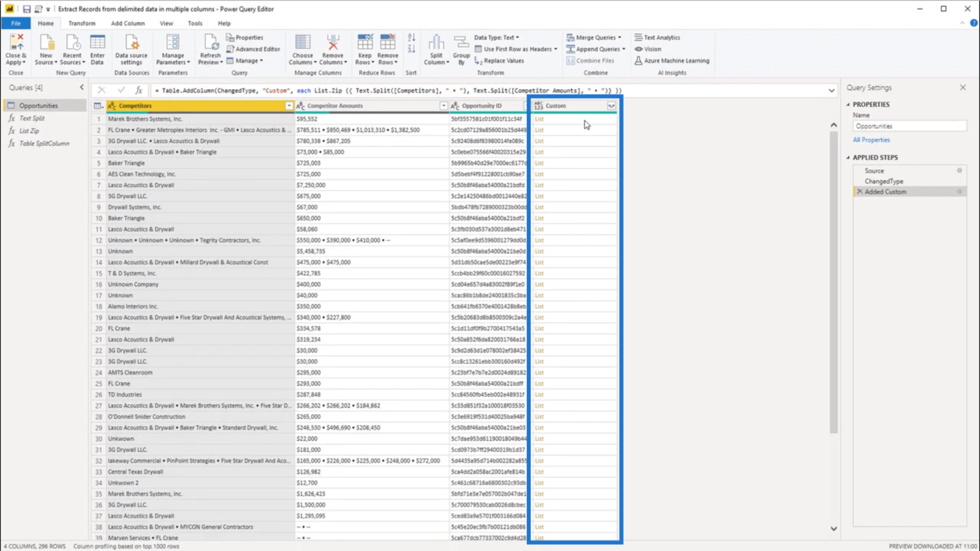
Task: Open New Source in ribbon
Action: pos(45,49)
